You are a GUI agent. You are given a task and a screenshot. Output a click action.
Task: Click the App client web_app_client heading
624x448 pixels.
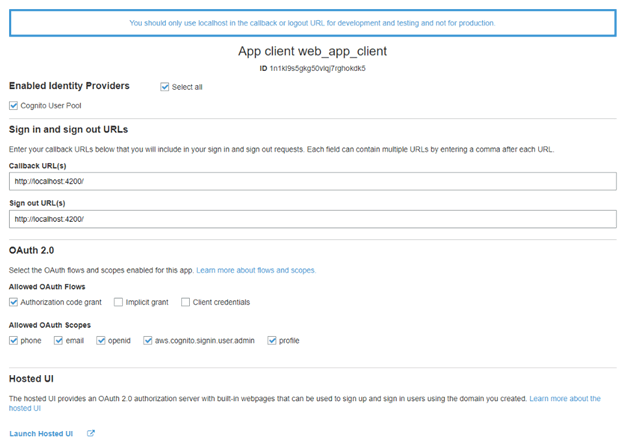point(312,51)
